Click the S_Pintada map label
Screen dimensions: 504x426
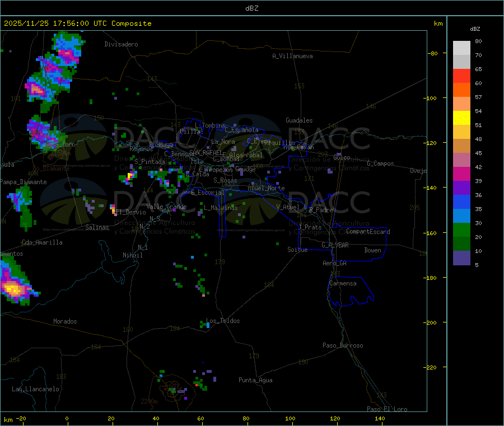coord(150,162)
